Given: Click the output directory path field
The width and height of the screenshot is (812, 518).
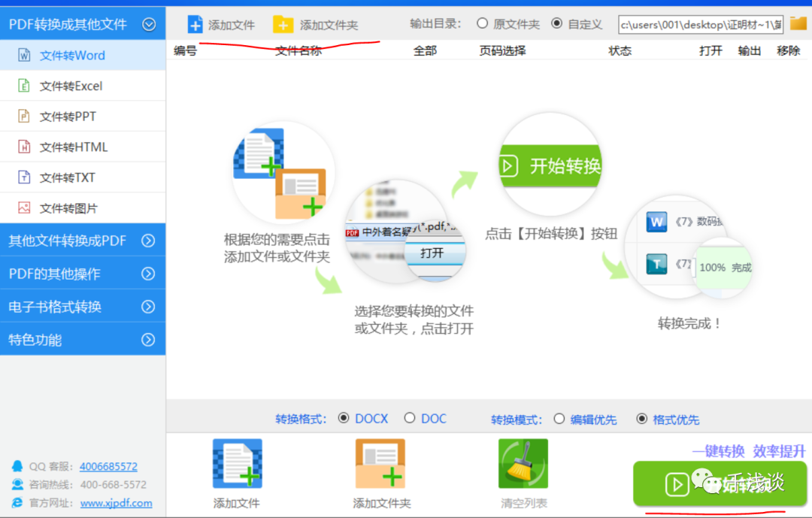Looking at the screenshot, I should [x=700, y=24].
